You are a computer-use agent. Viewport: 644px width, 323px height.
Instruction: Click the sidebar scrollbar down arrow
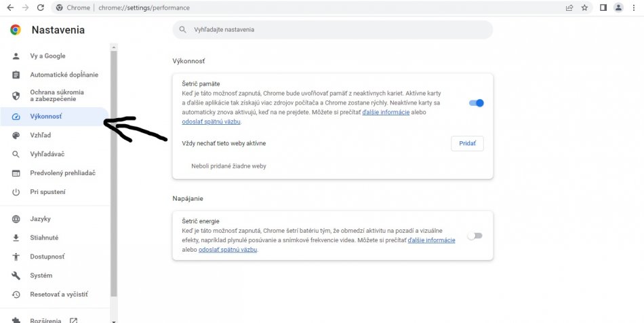pyautogui.click(x=114, y=320)
